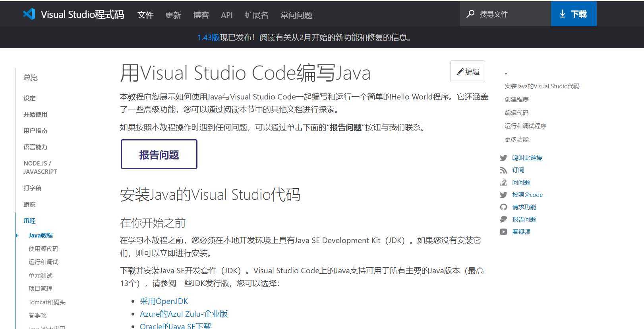Click the GitHub icon beside 请求功能

pos(503,207)
